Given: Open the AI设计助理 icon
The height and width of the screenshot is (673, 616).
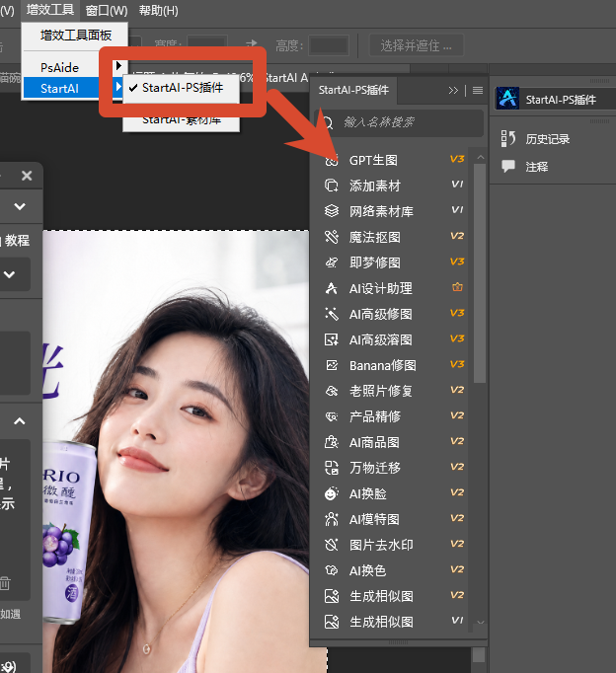Looking at the screenshot, I should 332,288.
